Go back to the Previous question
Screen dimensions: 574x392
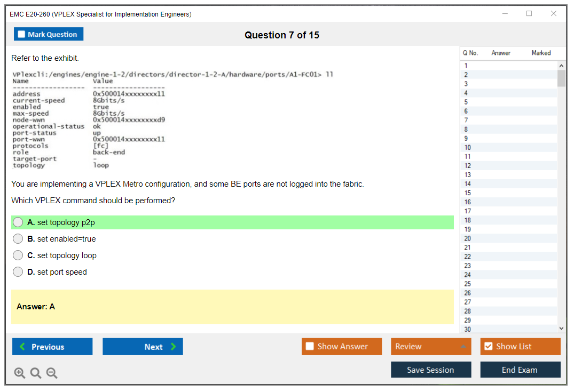tap(52, 347)
